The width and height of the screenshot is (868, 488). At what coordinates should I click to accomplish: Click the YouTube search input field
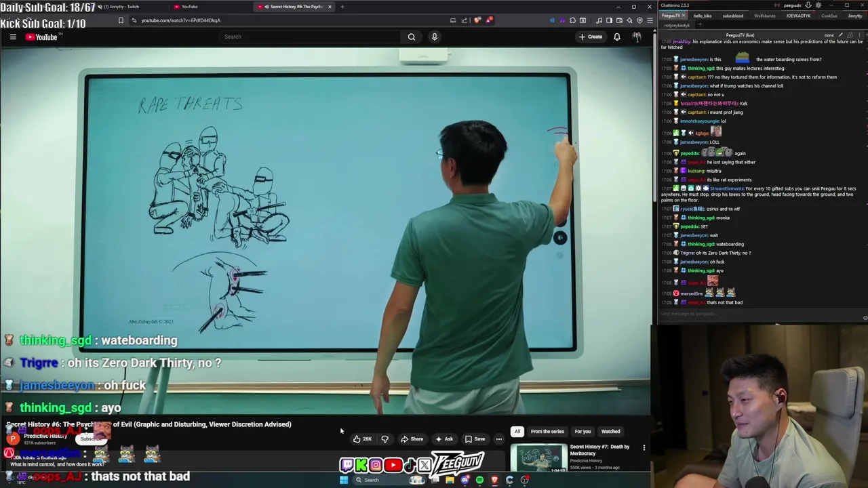click(311, 37)
